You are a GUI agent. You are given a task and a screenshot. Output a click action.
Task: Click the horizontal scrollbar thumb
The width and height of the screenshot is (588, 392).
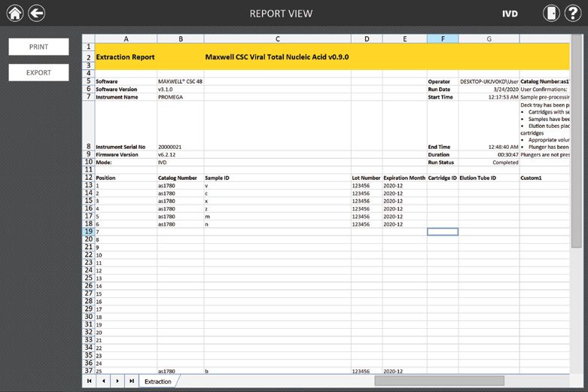point(439,381)
